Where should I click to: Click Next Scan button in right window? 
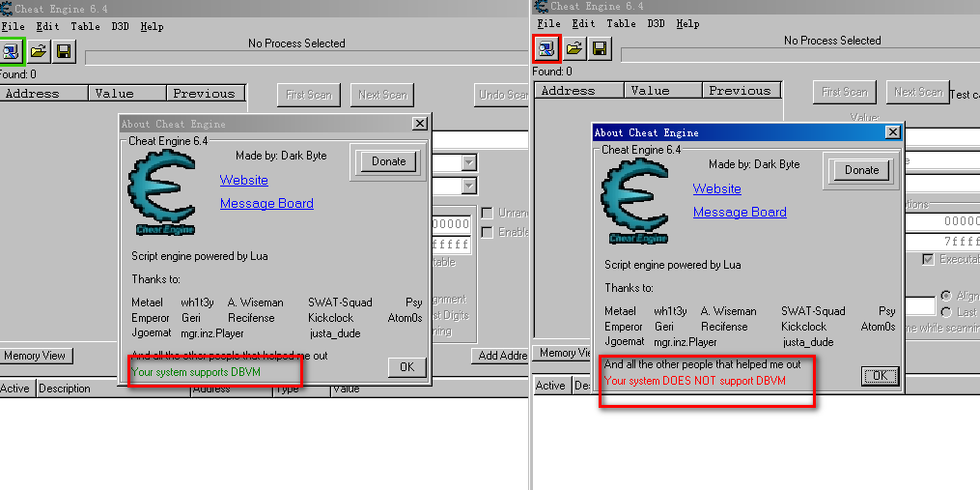(x=918, y=92)
